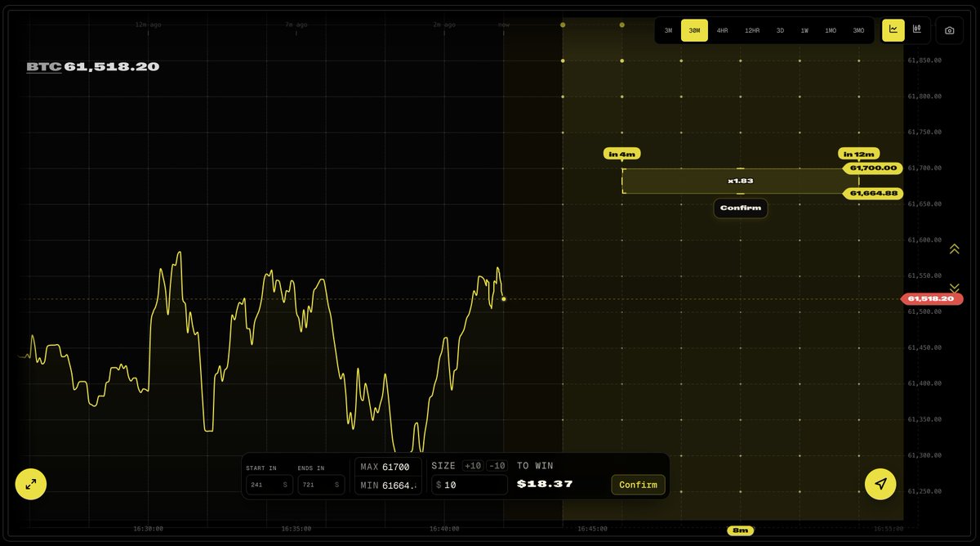This screenshot has height=546, width=980.
Task: Click the 61,700.00 upper price handle
Action: (871, 168)
